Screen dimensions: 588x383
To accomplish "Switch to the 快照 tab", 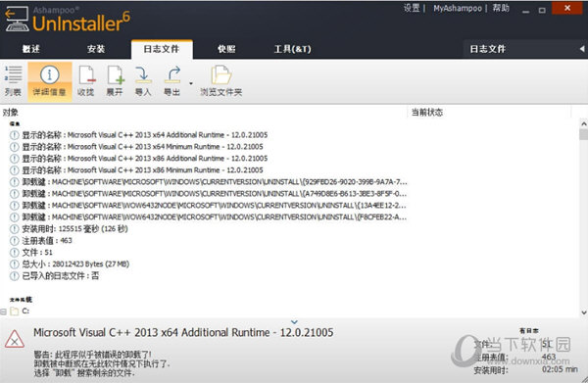I will [x=226, y=49].
